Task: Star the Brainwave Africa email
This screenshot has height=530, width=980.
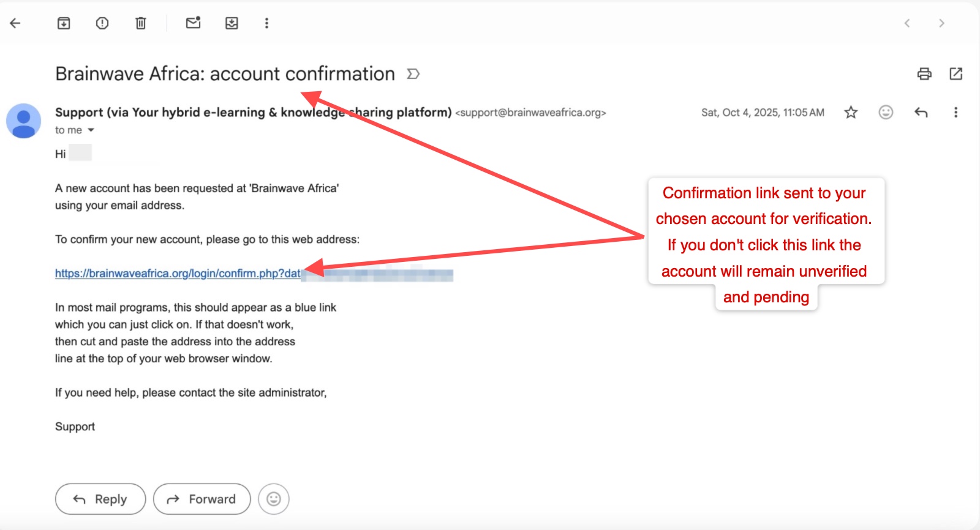Action: pyautogui.click(x=851, y=113)
